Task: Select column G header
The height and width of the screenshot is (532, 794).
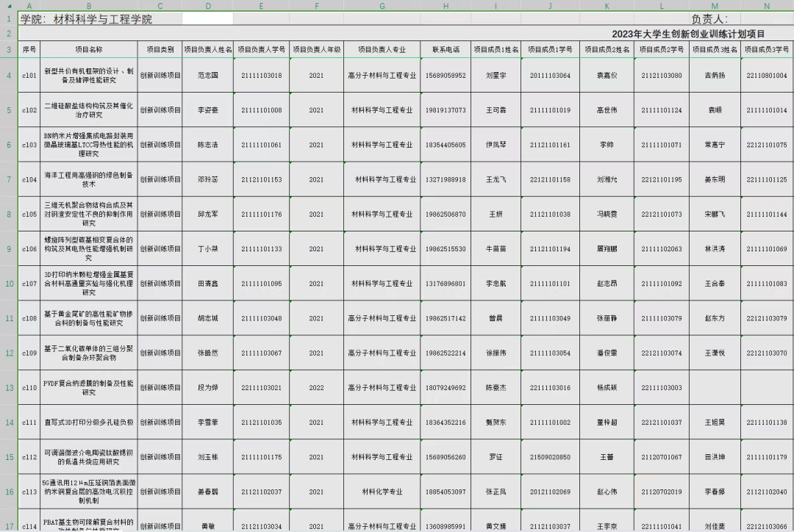Action: 382,6
